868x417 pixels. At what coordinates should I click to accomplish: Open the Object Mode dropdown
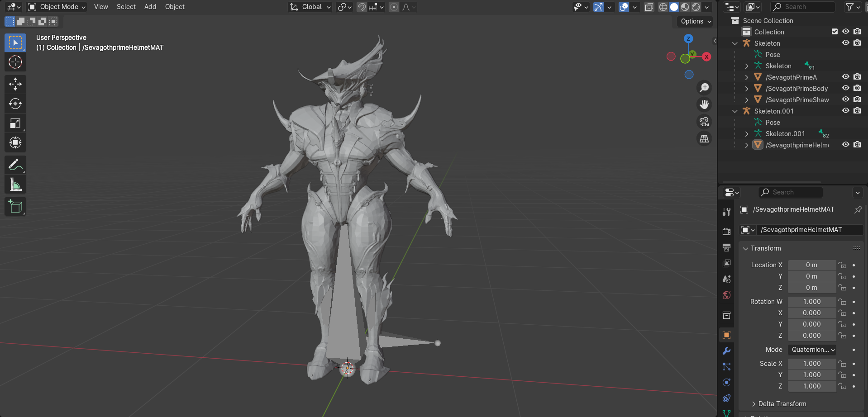click(x=57, y=7)
